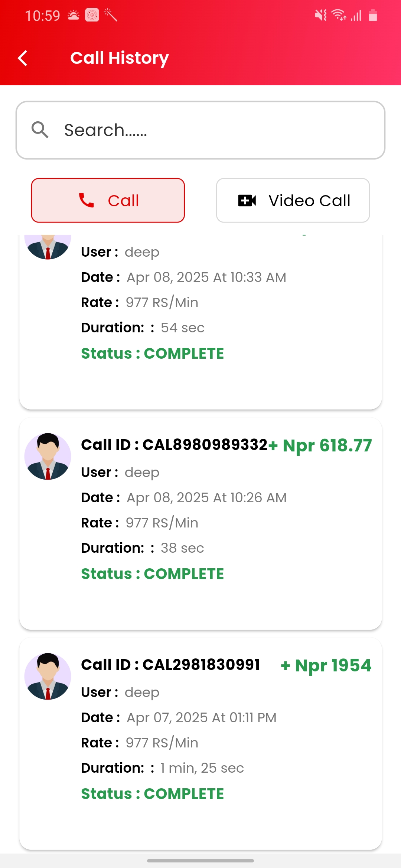Open call record CAL2981830991
Viewport: 401px width, 868px height.
click(x=200, y=743)
